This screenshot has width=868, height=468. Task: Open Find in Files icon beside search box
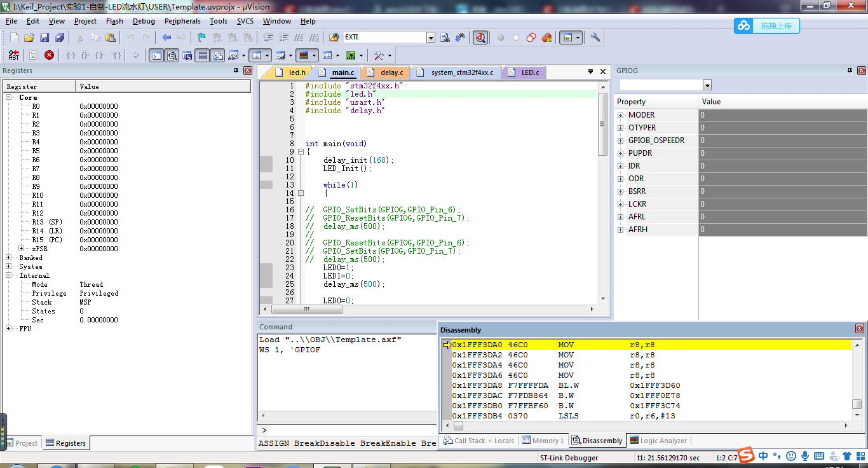coord(334,38)
